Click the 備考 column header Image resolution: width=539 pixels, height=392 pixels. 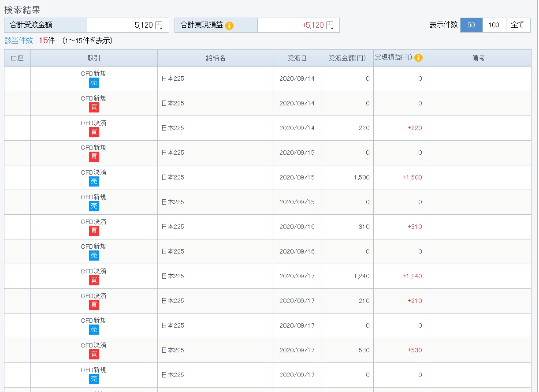click(x=478, y=58)
